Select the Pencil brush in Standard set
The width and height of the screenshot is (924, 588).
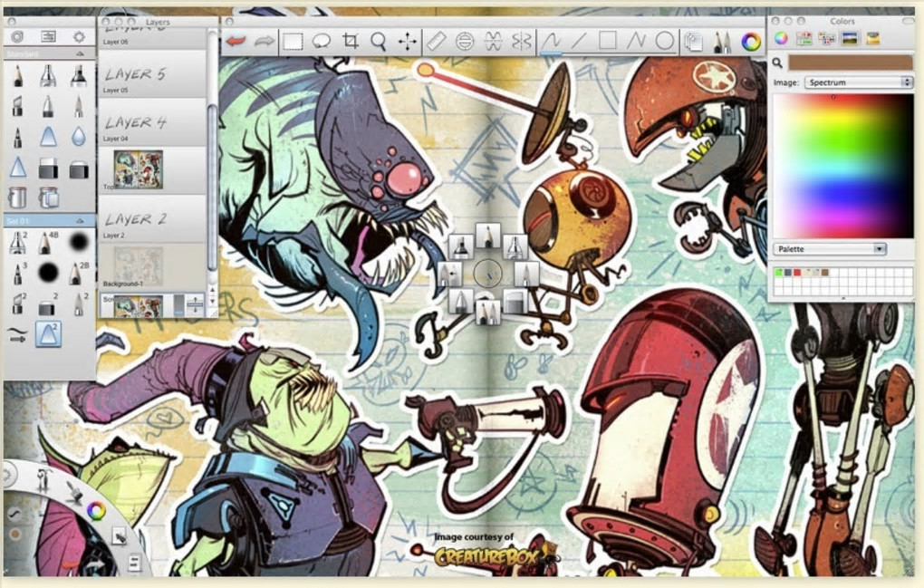coord(18,76)
